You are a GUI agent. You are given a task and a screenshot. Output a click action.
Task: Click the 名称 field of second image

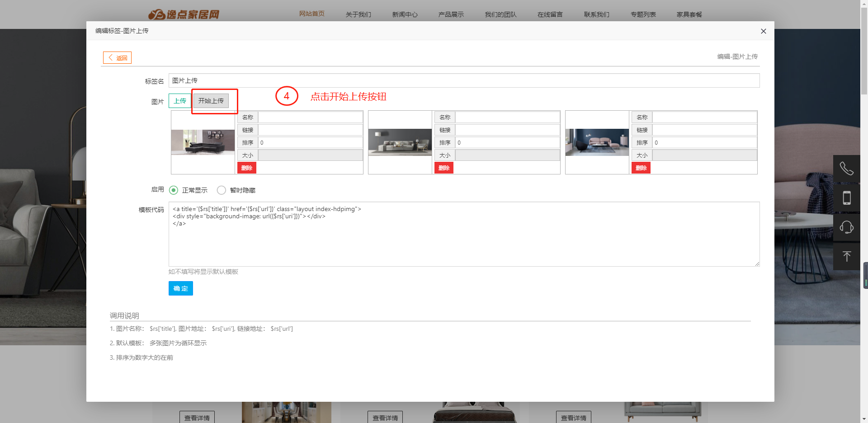507,117
